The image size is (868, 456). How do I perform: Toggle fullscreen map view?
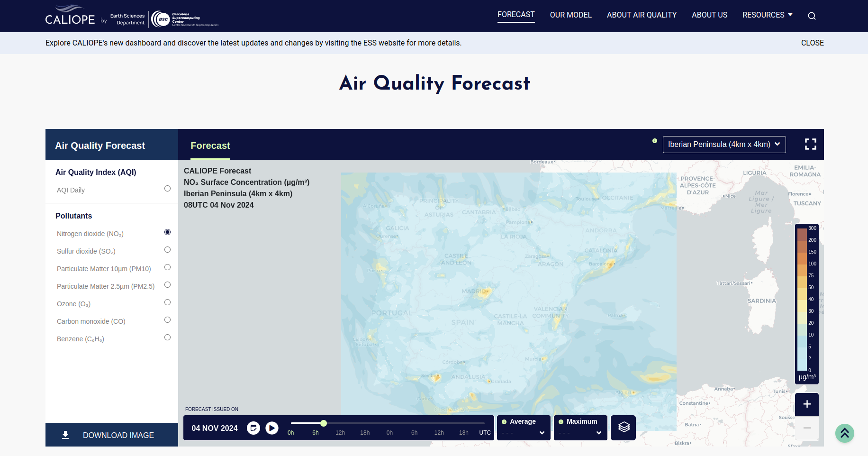click(811, 144)
